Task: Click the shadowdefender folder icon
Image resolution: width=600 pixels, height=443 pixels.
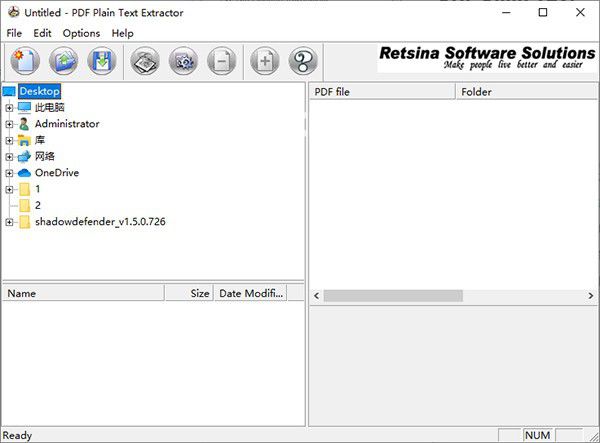Action: (24, 222)
